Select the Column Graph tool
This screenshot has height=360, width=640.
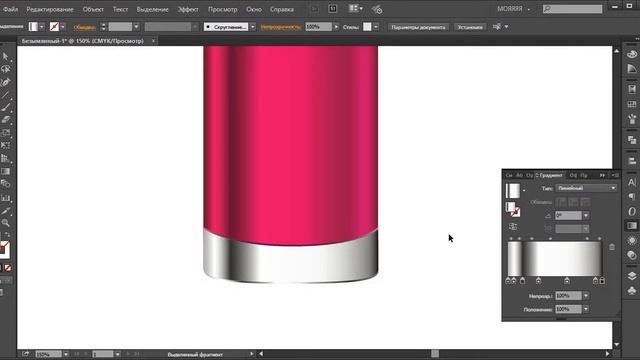[5, 198]
